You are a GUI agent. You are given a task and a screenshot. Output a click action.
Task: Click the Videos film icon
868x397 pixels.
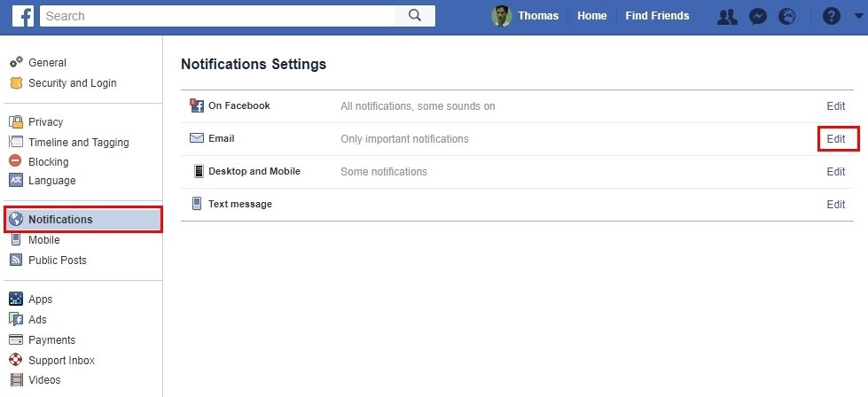tap(16, 380)
